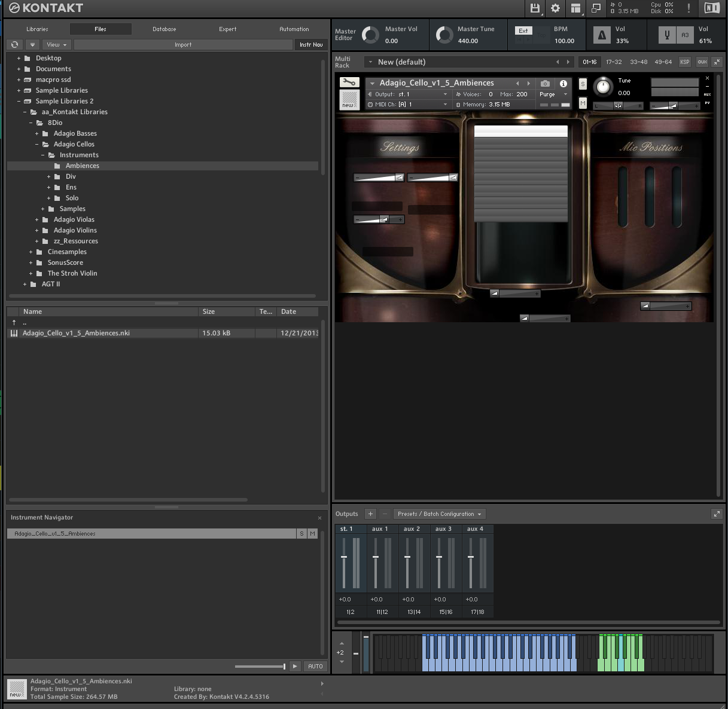Expand the Adagio Violas folder

[x=36, y=219]
